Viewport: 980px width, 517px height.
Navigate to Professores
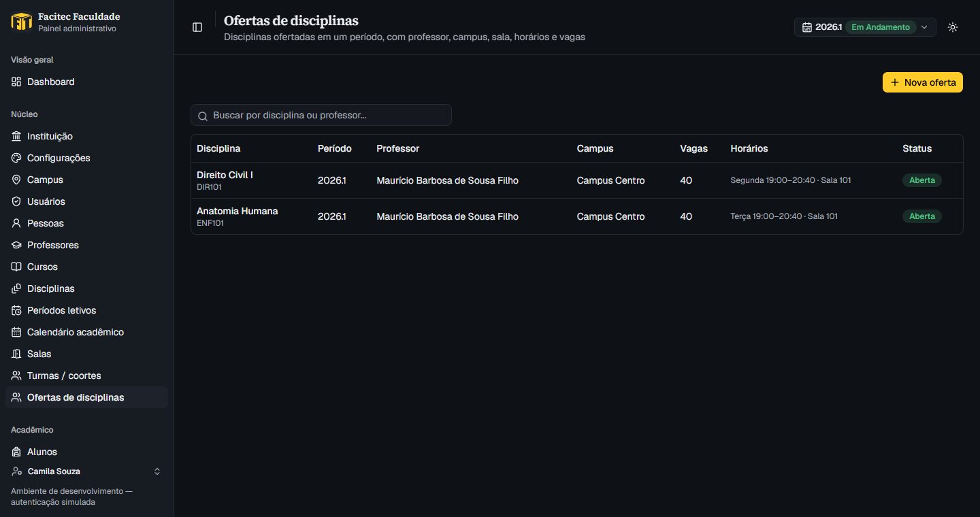pyautogui.click(x=86, y=245)
